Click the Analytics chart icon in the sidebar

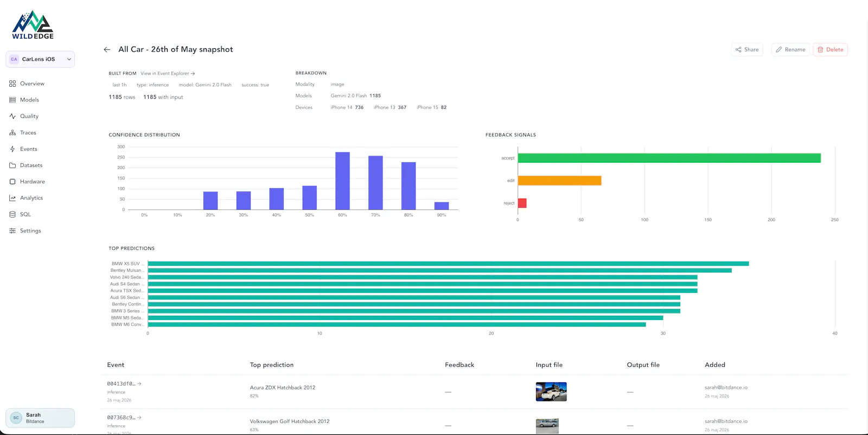(x=12, y=198)
